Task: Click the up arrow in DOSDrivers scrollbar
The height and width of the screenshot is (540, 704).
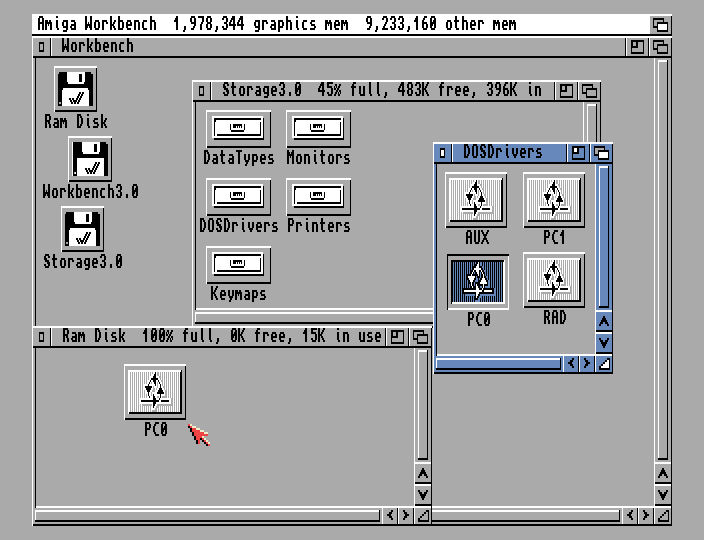Action: pyautogui.click(x=604, y=322)
